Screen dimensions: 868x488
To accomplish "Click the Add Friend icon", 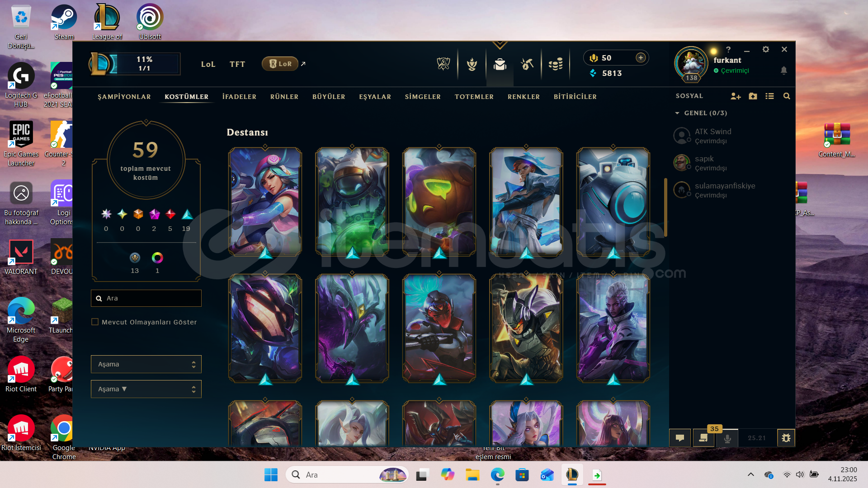I will 736,96.
